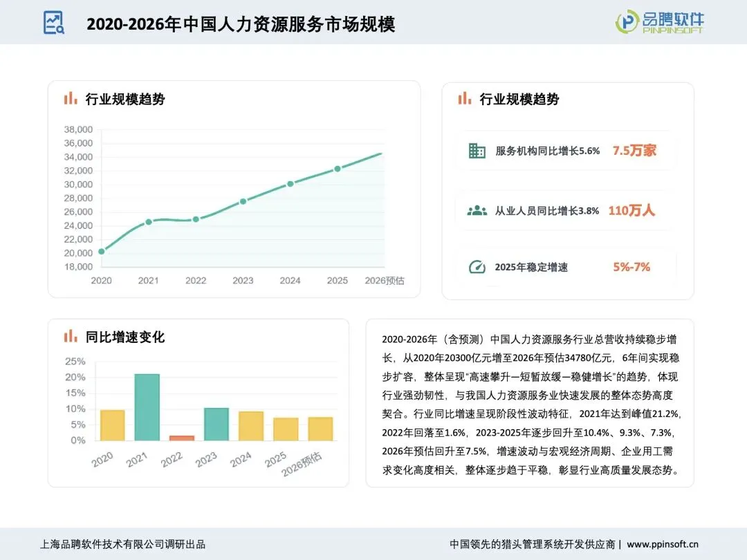The image size is (747, 560).
Task: Click the bar icon in the statistics card header
Action: pos(465,98)
